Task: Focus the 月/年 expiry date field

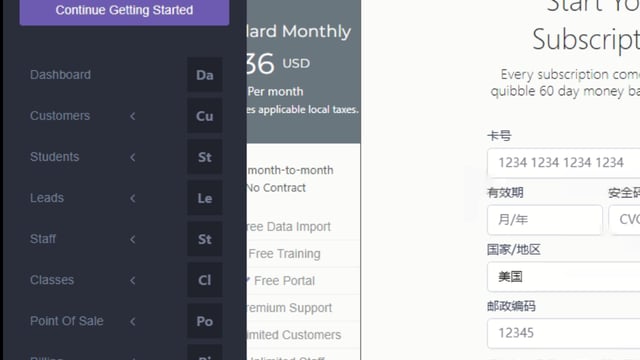Action: (x=545, y=220)
